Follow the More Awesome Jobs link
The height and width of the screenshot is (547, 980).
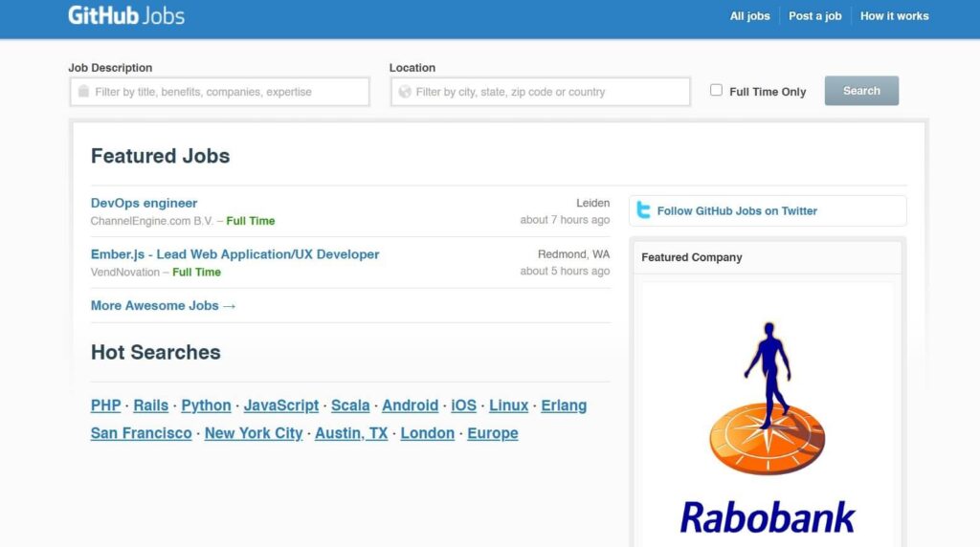(163, 305)
